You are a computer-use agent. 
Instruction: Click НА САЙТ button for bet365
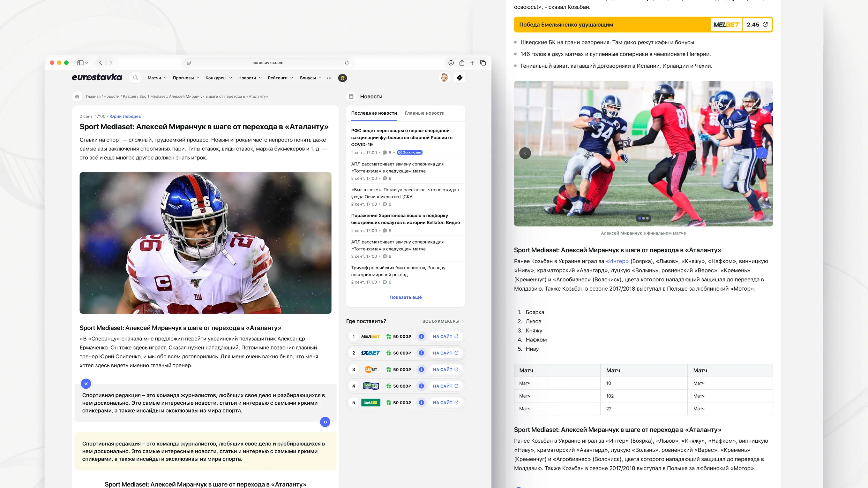pyautogui.click(x=445, y=403)
